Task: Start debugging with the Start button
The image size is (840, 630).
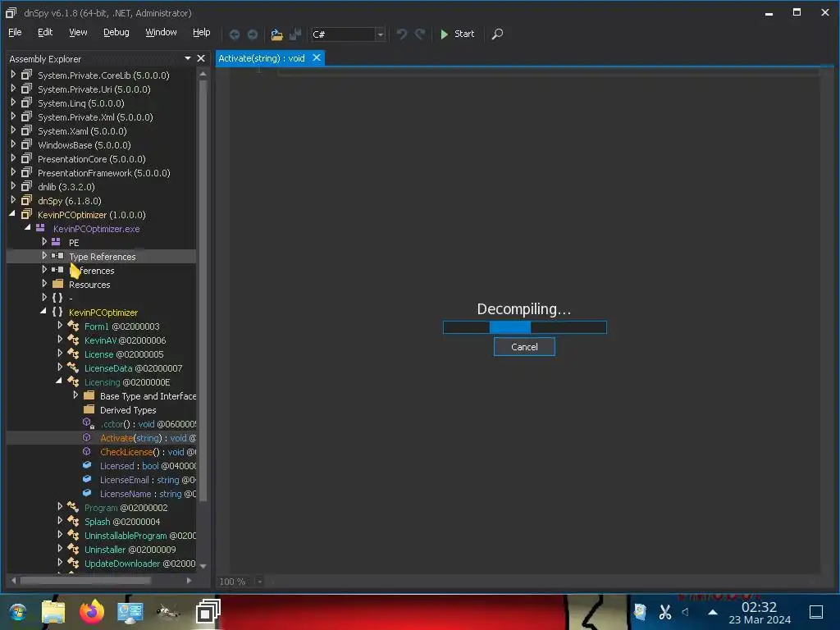Action: [x=457, y=34]
